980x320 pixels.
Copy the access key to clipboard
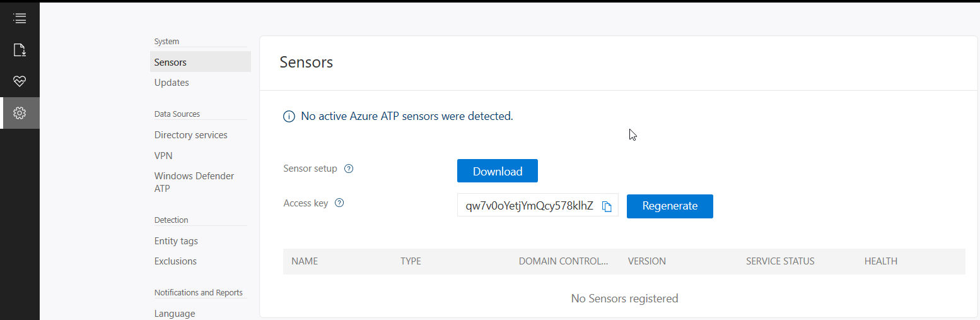607,206
